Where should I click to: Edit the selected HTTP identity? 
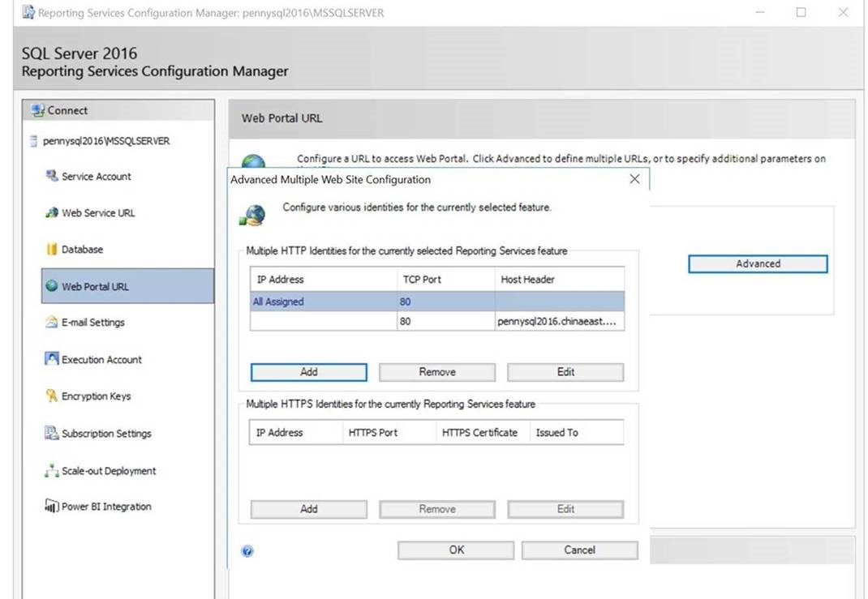click(x=565, y=372)
